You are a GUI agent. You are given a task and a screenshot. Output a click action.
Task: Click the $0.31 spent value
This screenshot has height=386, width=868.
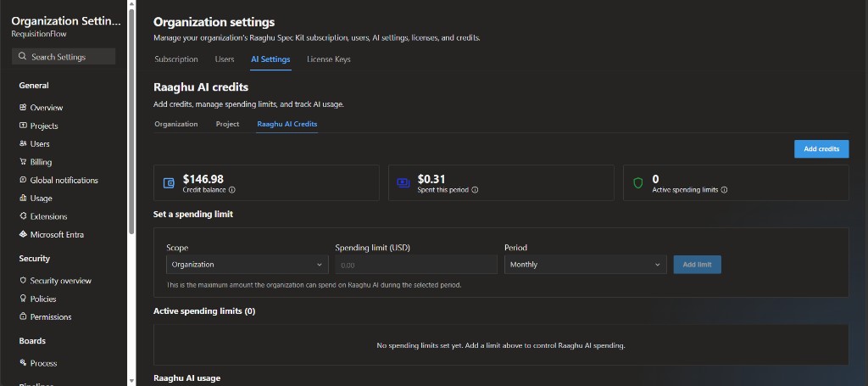431,179
